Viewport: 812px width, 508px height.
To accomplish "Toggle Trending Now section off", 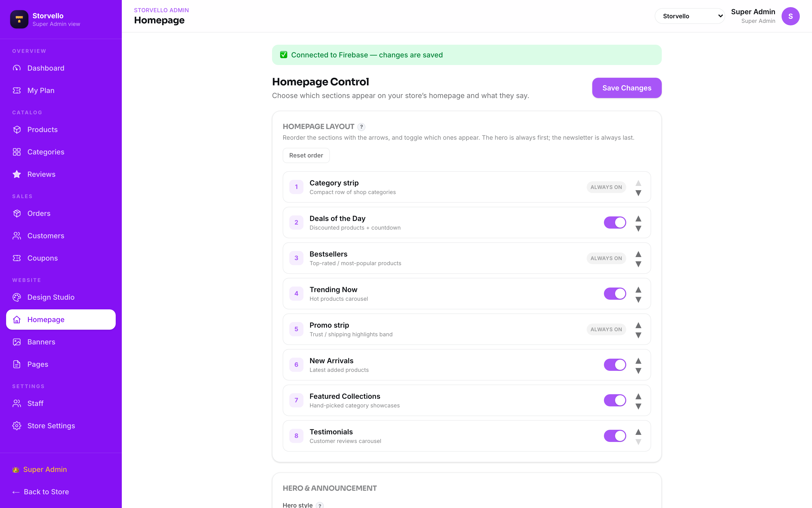I will coord(615,294).
